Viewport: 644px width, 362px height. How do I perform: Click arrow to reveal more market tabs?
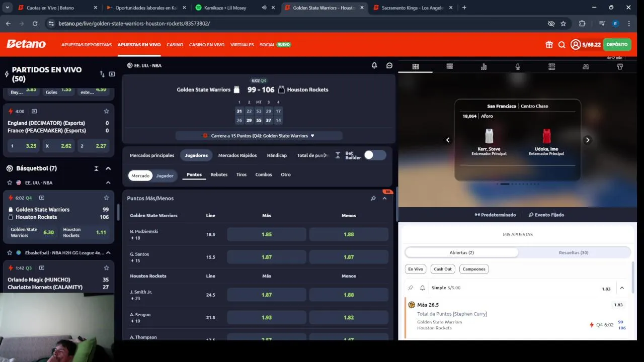pos(325,155)
